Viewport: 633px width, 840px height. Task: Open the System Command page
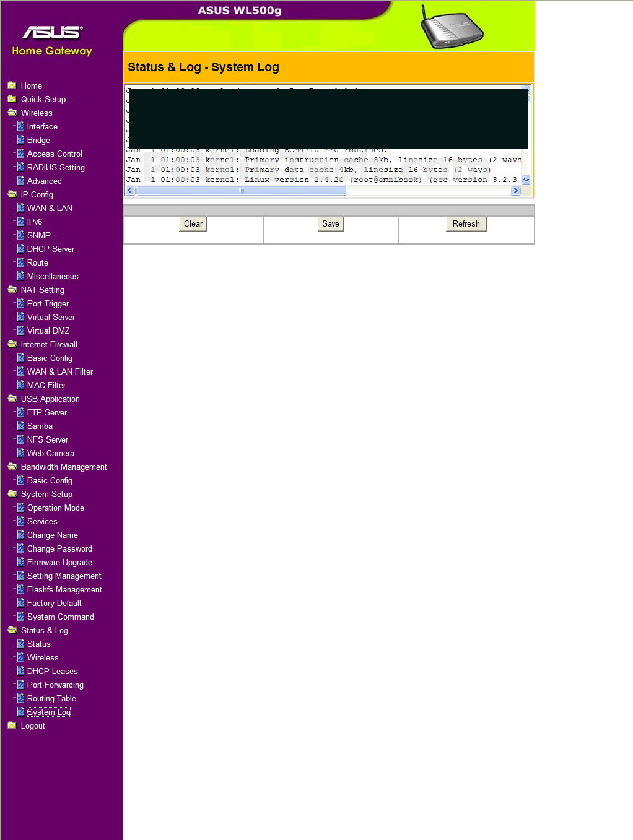(61, 617)
